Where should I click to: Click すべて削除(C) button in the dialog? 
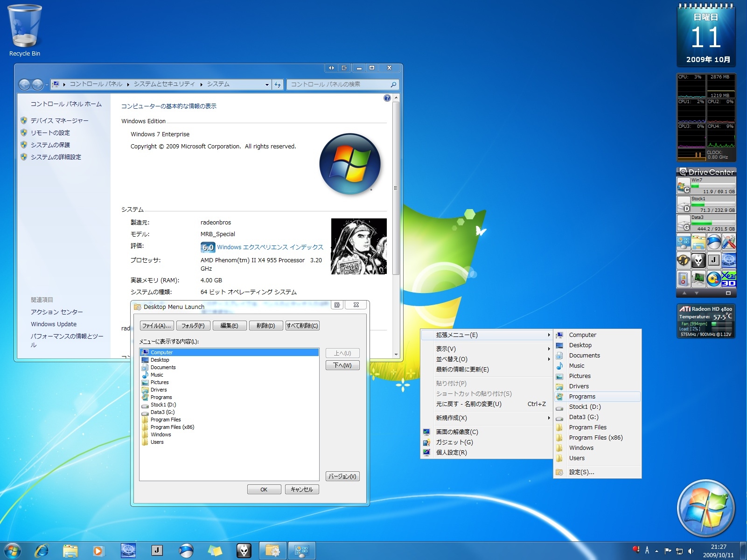pyautogui.click(x=302, y=326)
